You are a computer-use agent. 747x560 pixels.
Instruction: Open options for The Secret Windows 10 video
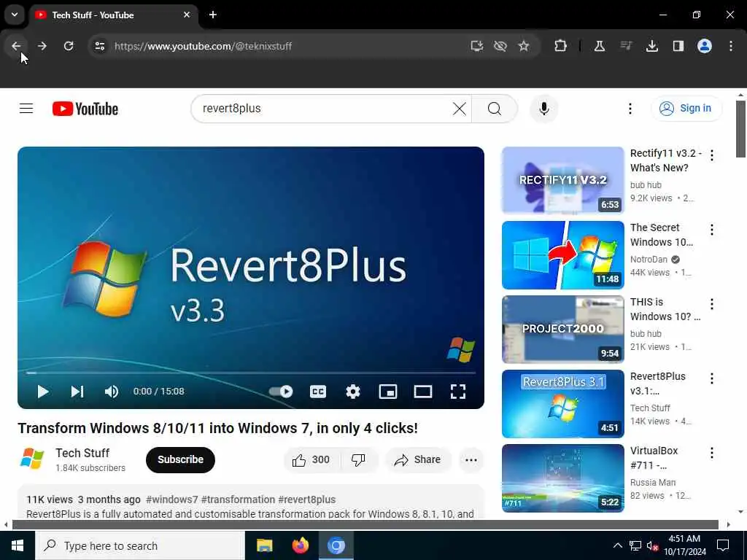[x=712, y=230]
